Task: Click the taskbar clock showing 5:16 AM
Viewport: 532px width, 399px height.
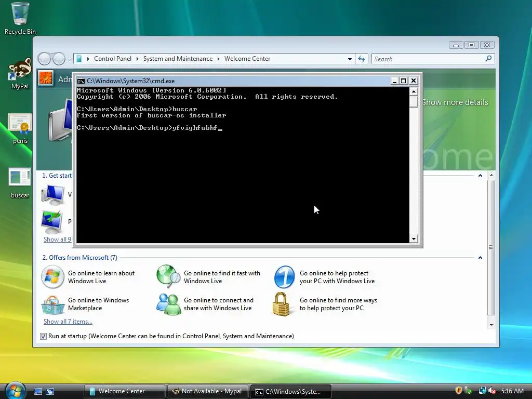Action: 512,391
